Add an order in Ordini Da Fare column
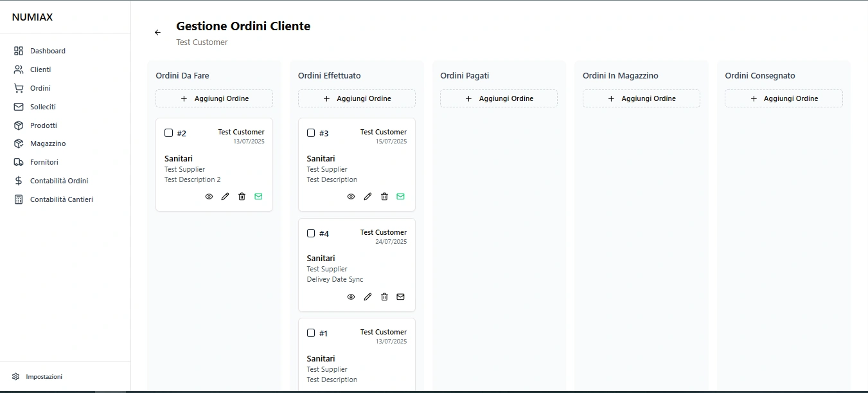 [x=214, y=98]
